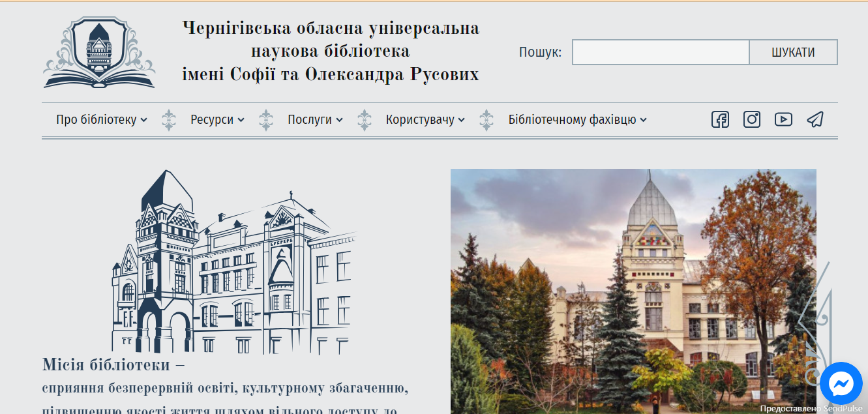Open the library's Facebook page icon
The image size is (868, 414).
pos(720,119)
